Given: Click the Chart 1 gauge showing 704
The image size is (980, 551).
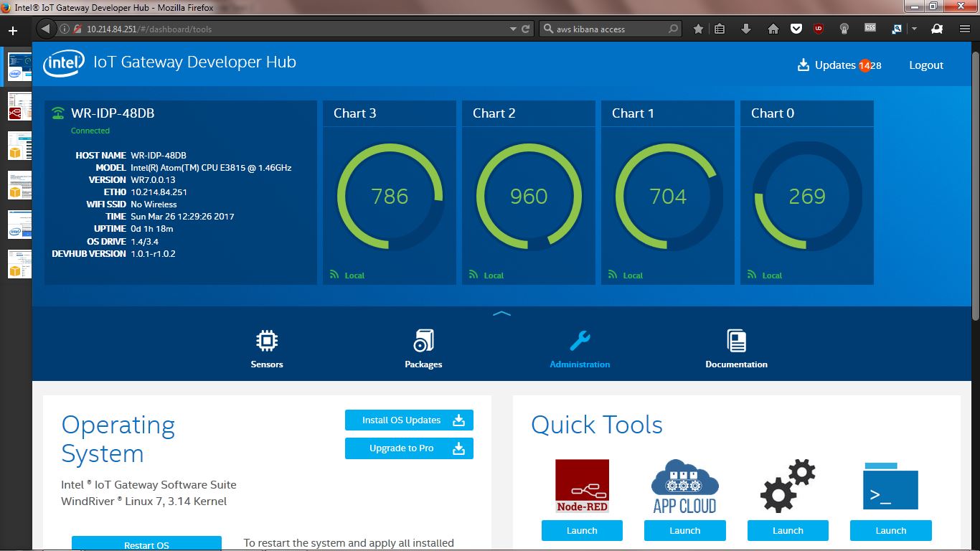Looking at the screenshot, I should (x=668, y=197).
